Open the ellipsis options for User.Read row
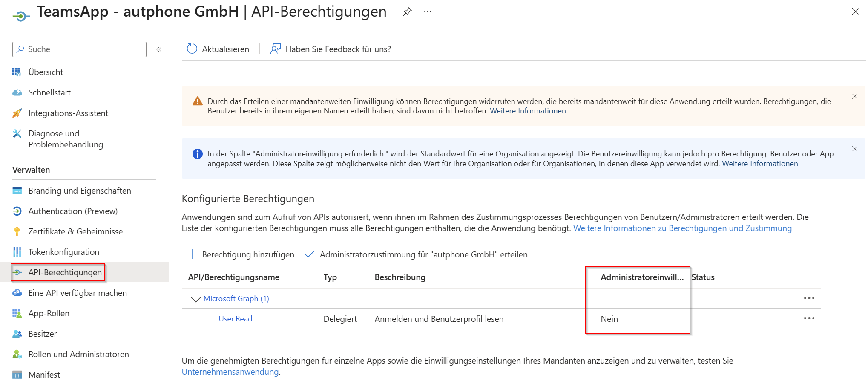 coord(809,318)
